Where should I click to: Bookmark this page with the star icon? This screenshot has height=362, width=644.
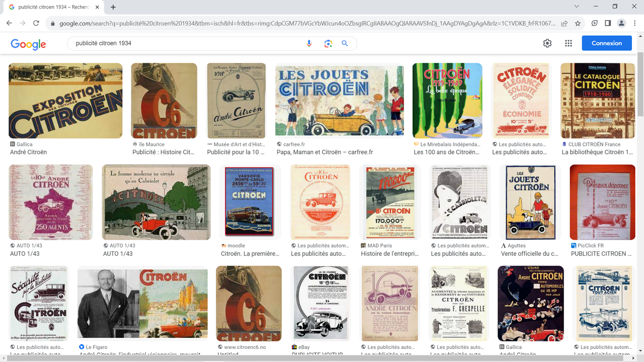(x=578, y=23)
